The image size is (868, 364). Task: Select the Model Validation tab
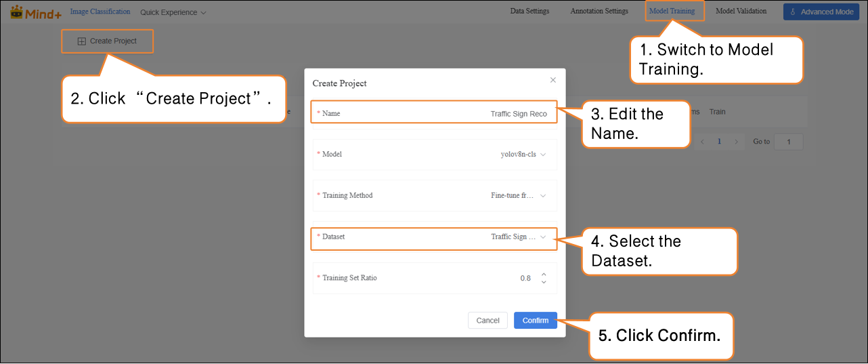click(x=741, y=12)
